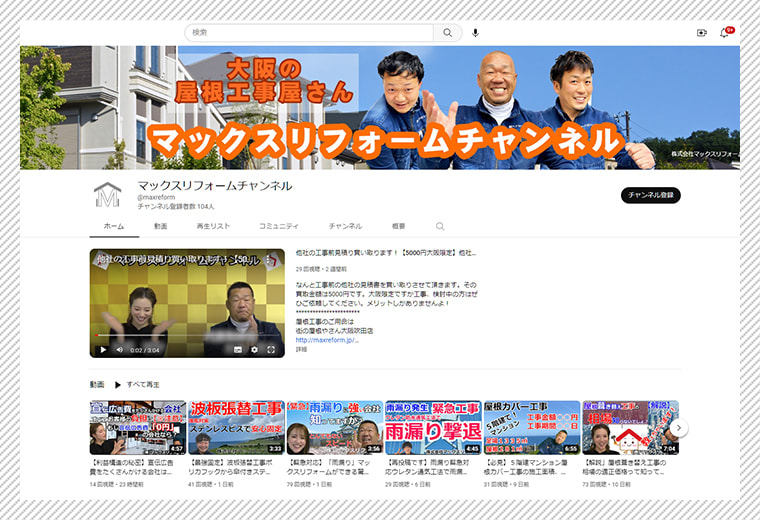This screenshot has height=520, width=760.
Task: Click title 【最強固定】波板張替工事
Action: (x=230, y=467)
